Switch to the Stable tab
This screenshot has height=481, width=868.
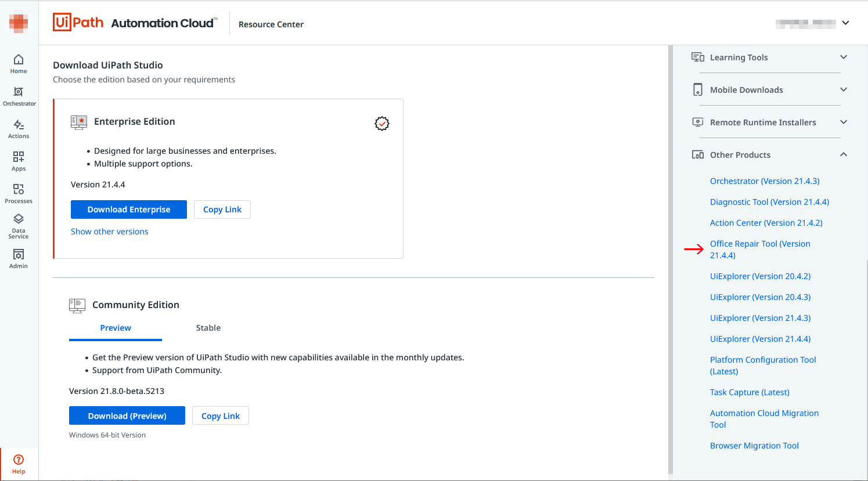click(208, 328)
